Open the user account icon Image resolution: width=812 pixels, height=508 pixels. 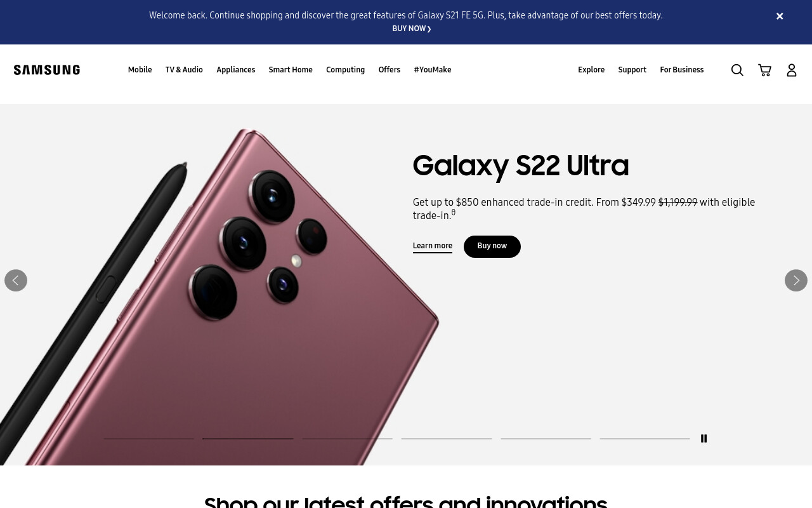click(792, 70)
